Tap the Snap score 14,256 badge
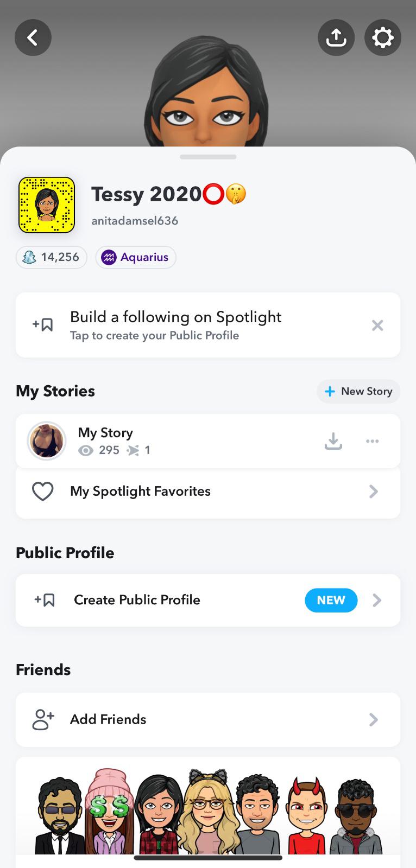The height and width of the screenshot is (868, 416). [52, 257]
